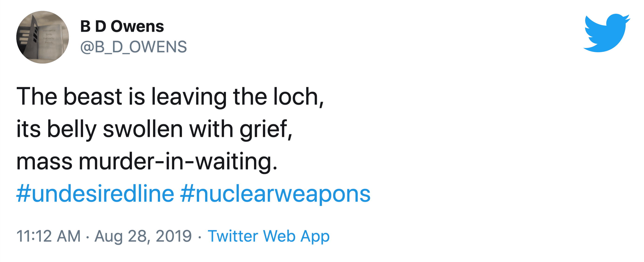Open B D Owens' profile avatar
This screenshot has height=262, width=644.
click(x=43, y=37)
